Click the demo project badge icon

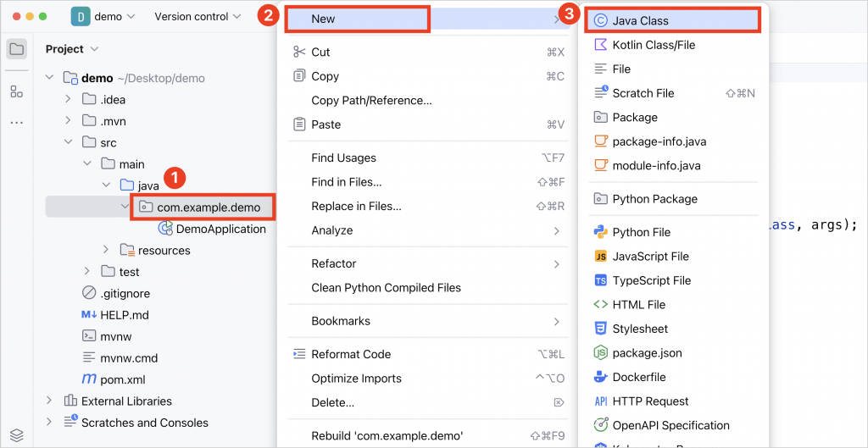tap(81, 16)
